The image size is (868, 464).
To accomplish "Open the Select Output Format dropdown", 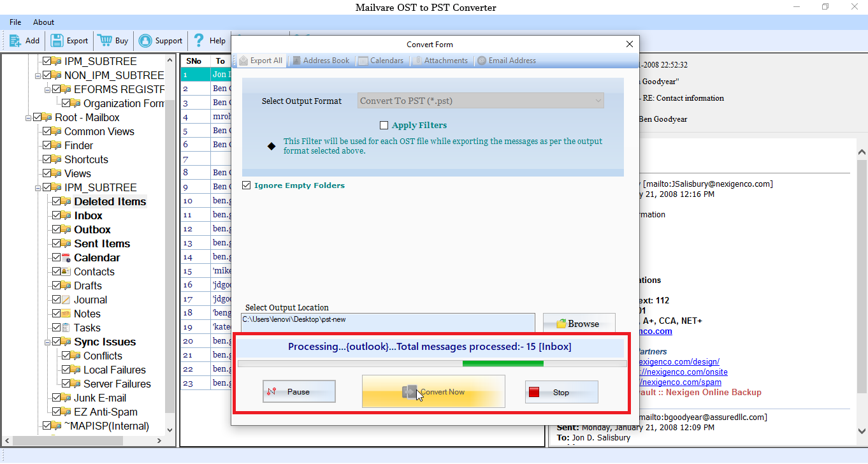I will pyautogui.click(x=481, y=101).
